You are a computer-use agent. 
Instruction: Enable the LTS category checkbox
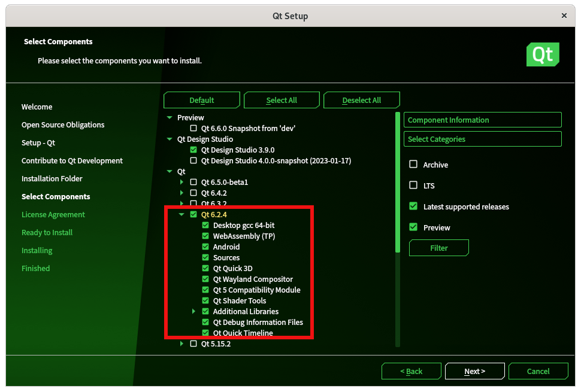[x=413, y=185]
